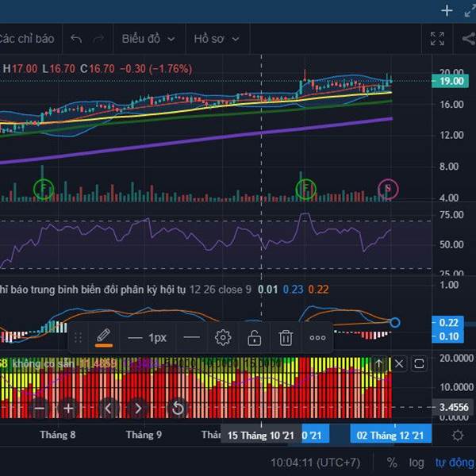Viewport: 476px width, 476px height.
Task: Click the C16.70 close price value
Action: pos(97,68)
